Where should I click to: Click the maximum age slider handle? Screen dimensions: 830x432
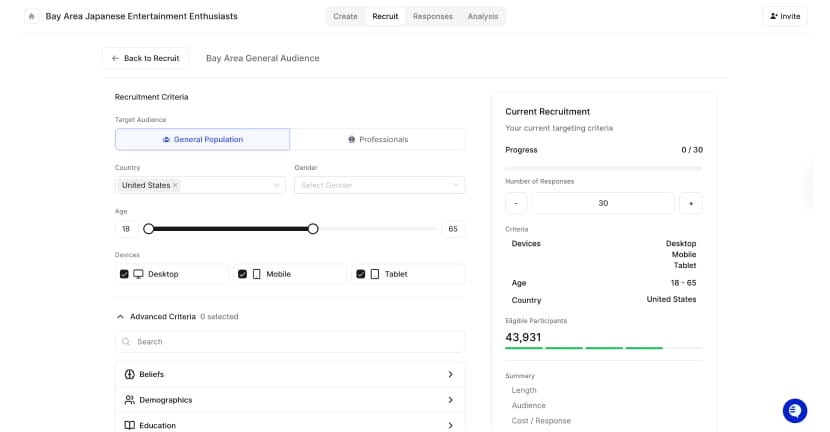click(313, 229)
